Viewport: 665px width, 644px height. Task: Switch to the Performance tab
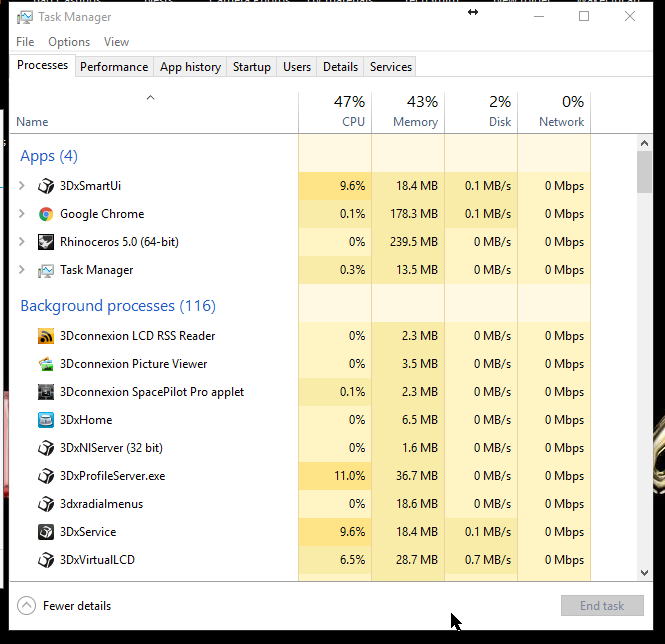coord(114,67)
